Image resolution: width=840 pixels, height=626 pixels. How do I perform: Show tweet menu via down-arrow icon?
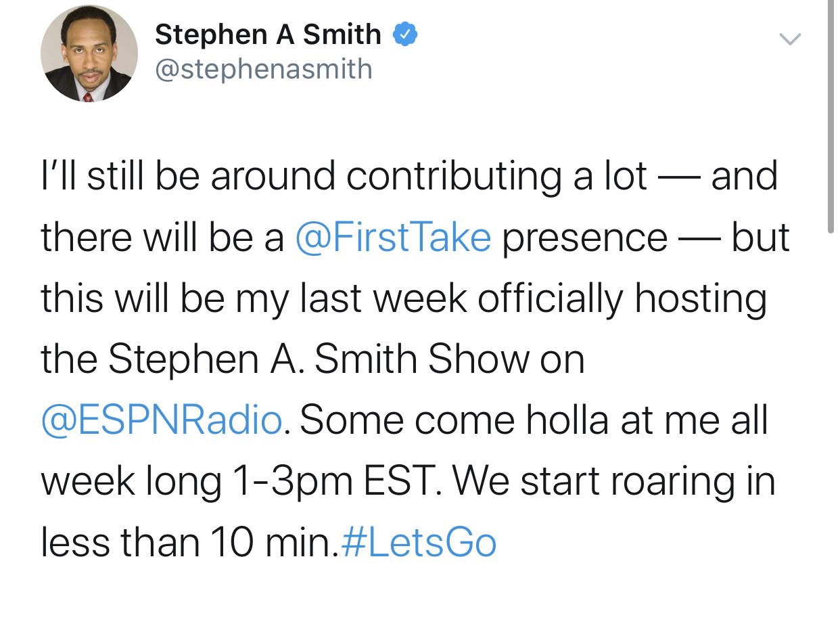click(790, 39)
